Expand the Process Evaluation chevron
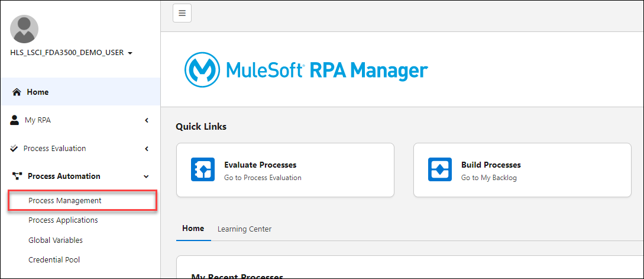This screenshot has width=644, height=279. pyautogui.click(x=146, y=148)
